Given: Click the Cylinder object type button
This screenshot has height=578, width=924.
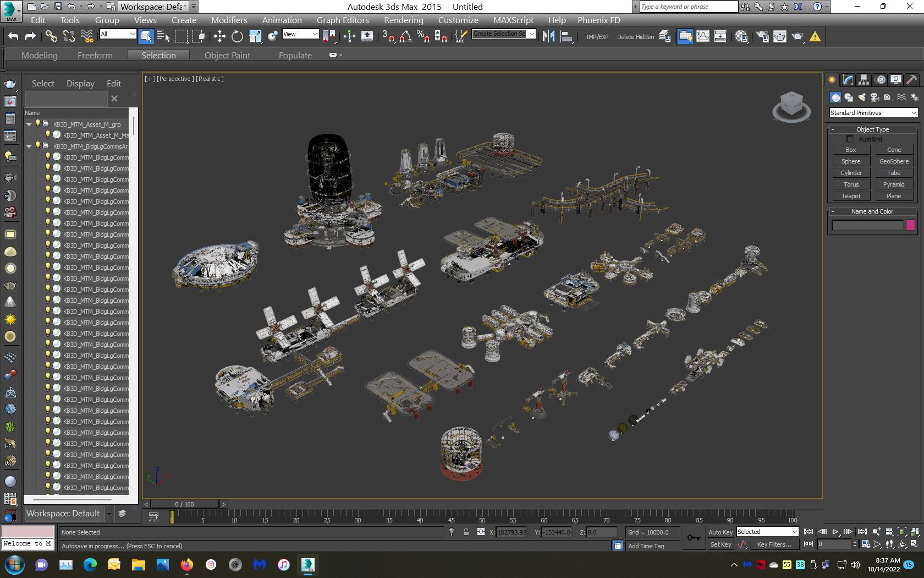Looking at the screenshot, I should point(851,173).
